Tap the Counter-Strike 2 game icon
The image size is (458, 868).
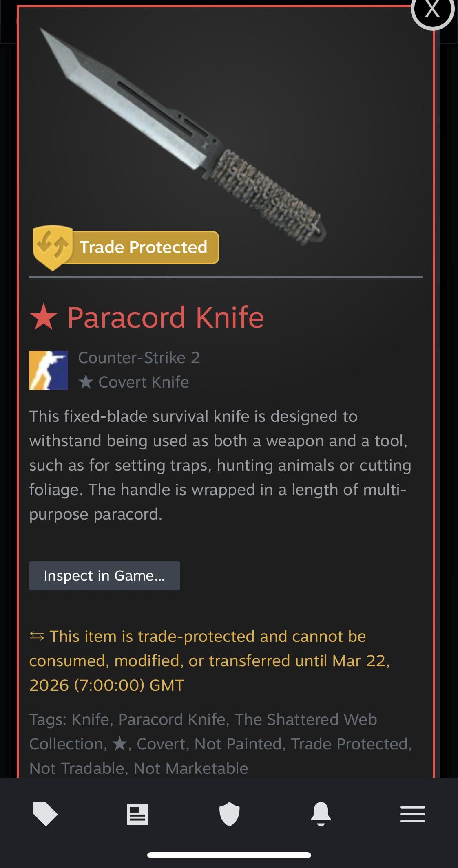coord(49,370)
